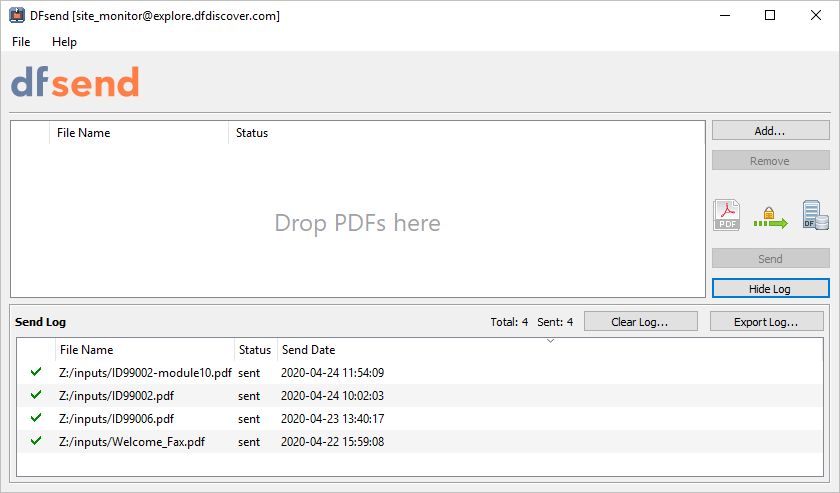The image size is (840, 493).
Task: Sort log by Send Date column header
Action: click(x=309, y=350)
